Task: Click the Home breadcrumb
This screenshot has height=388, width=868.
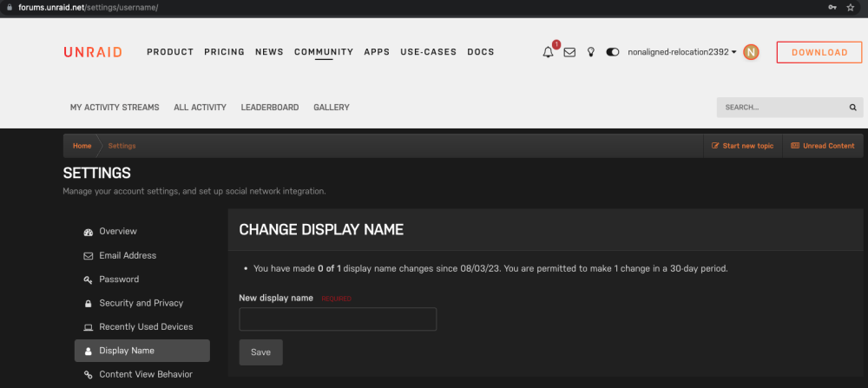Action: coord(82,146)
